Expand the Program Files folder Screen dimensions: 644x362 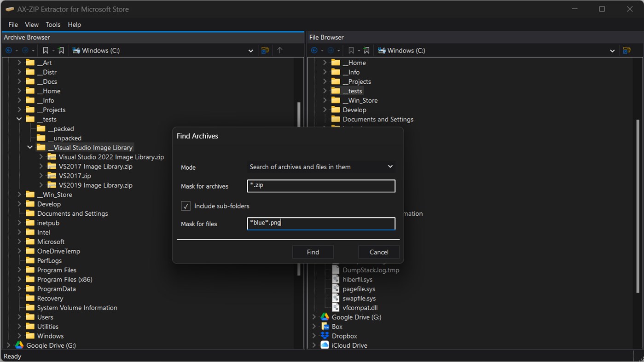(18, 270)
